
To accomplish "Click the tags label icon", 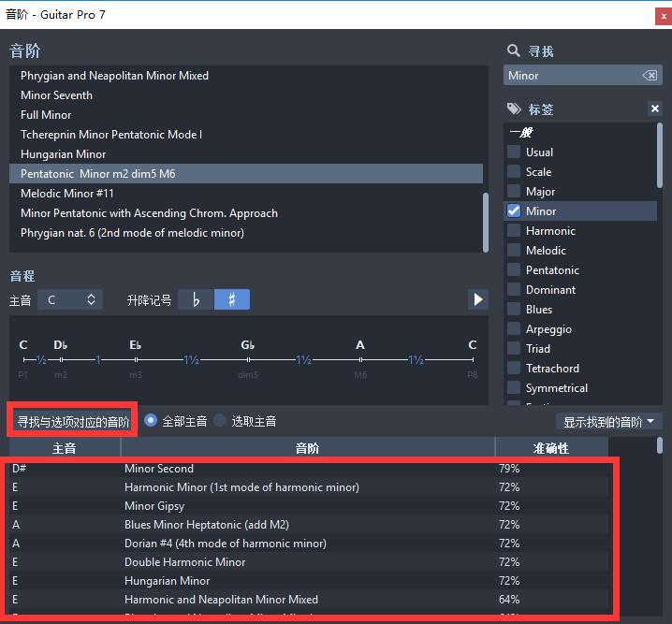I will [514, 109].
